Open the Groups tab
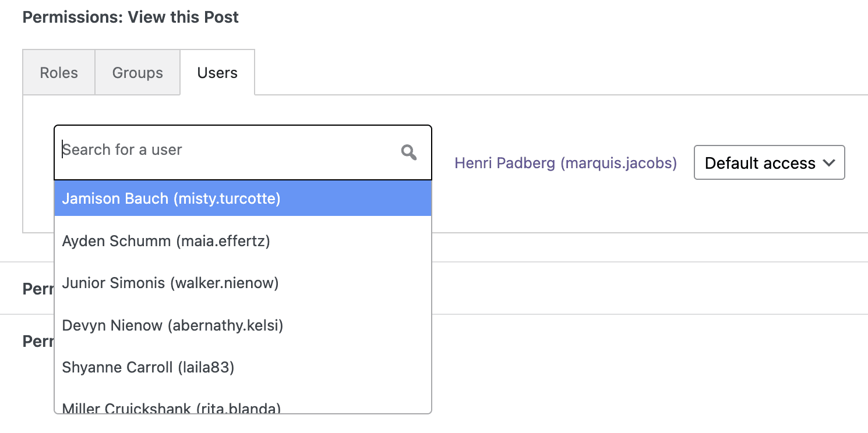Viewport: 868px width, 433px height. 137,73
